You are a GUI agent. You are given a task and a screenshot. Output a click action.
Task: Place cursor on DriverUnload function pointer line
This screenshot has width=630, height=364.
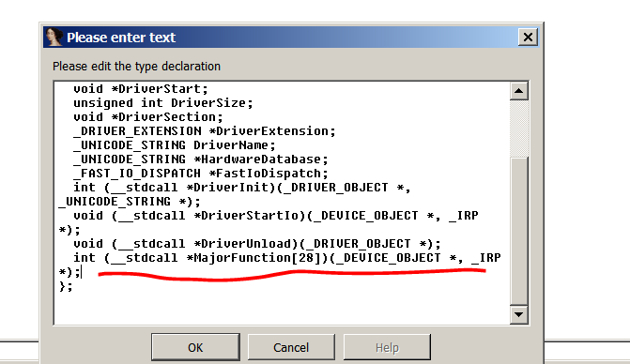[256, 244]
